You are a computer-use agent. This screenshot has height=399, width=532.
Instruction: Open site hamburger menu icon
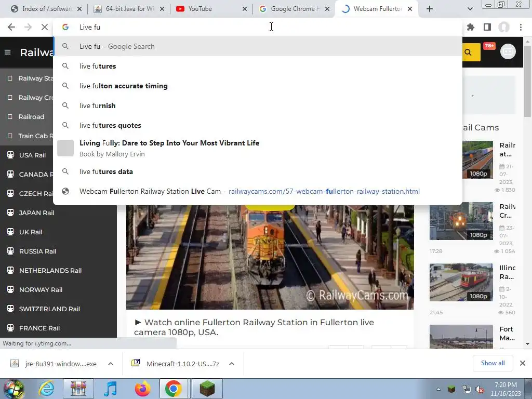coord(7,52)
